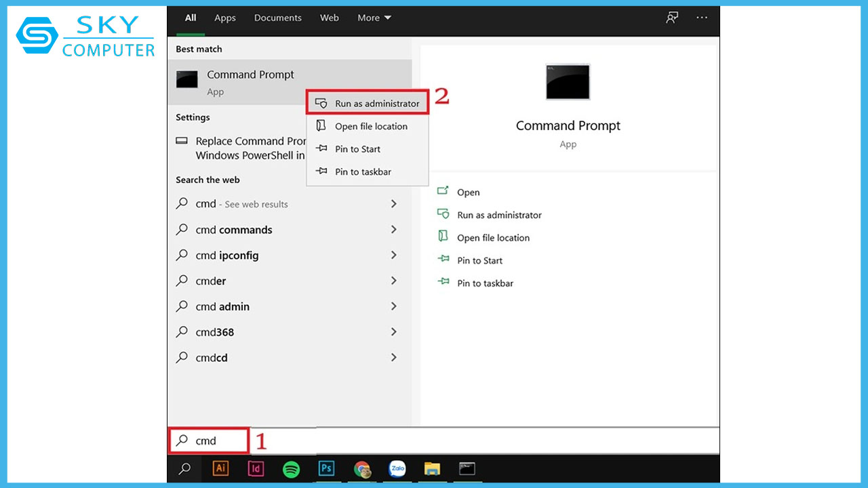Screen dimensions: 868x488
Task: Open Photoshop from the taskbar
Action: click(x=326, y=468)
